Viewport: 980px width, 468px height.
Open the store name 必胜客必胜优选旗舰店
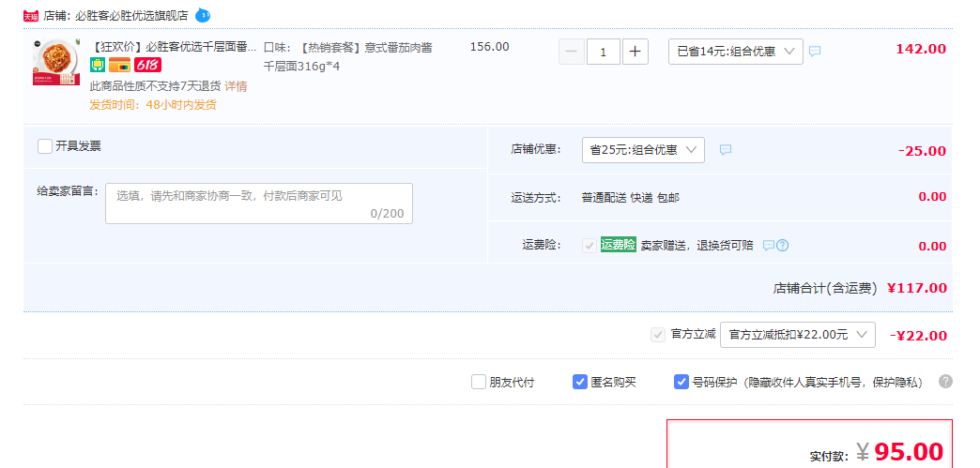point(131,16)
